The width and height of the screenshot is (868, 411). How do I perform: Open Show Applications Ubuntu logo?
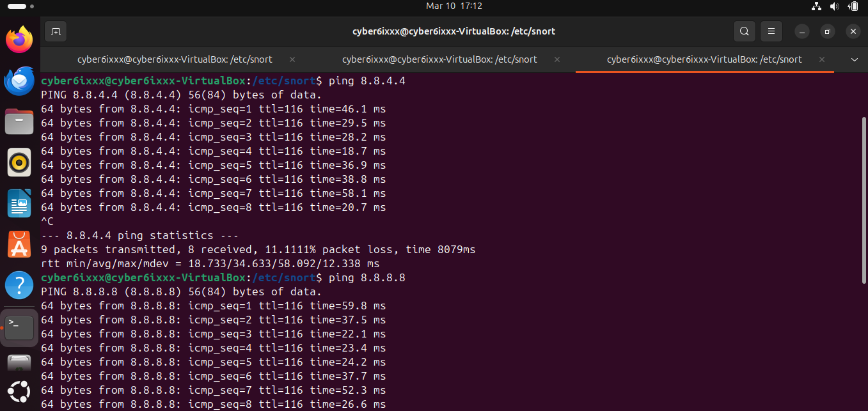(x=19, y=392)
